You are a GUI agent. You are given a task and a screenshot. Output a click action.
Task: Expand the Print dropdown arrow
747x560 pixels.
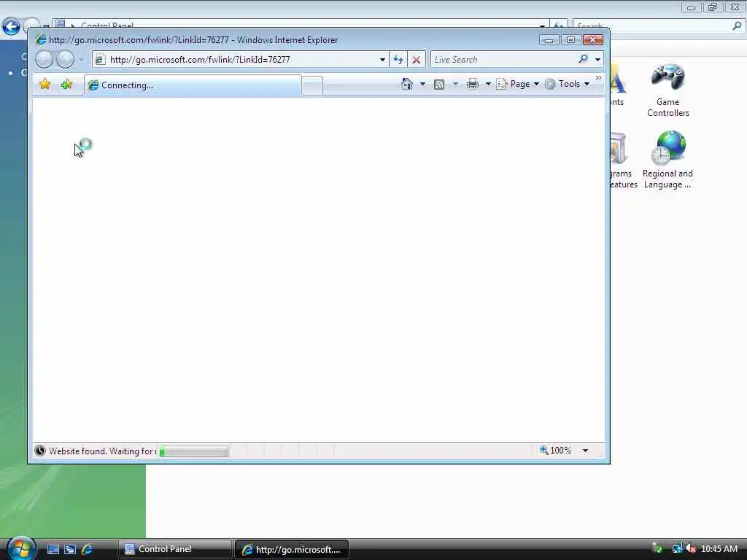(x=488, y=85)
